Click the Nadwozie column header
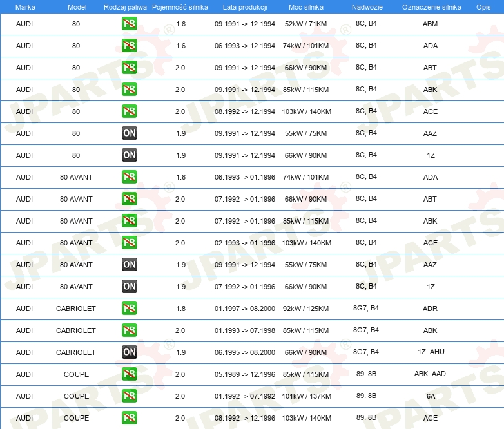 (x=367, y=7)
